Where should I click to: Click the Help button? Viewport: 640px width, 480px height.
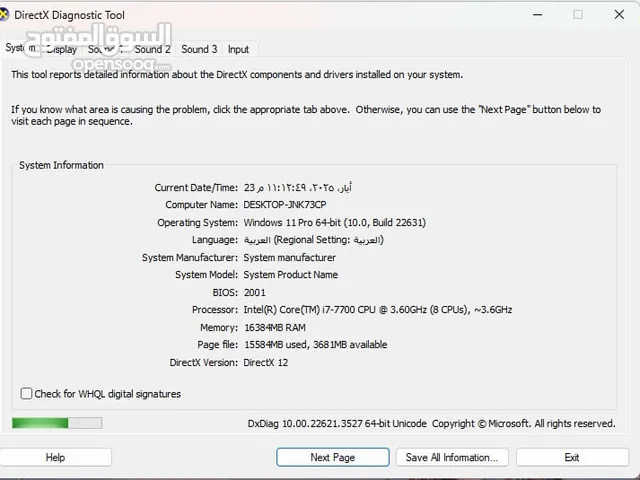[x=56, y=457]
